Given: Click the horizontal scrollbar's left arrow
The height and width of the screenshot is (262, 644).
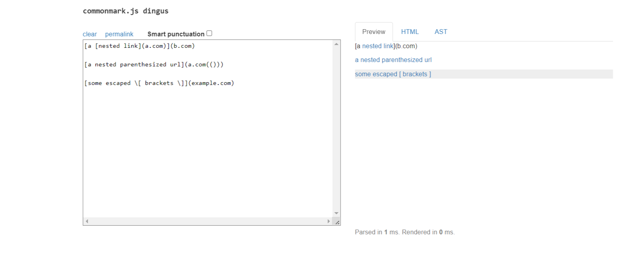Looking at the screenshot, I should tap(87, 221).
